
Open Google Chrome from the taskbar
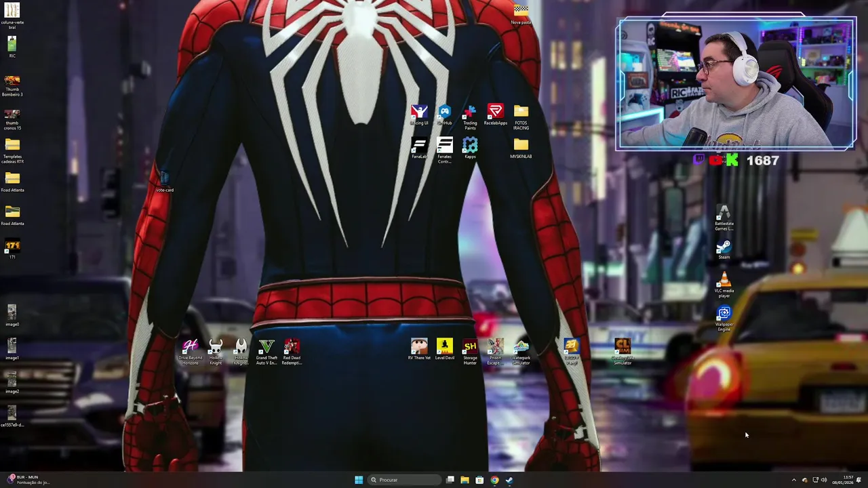tap(494, 480)
